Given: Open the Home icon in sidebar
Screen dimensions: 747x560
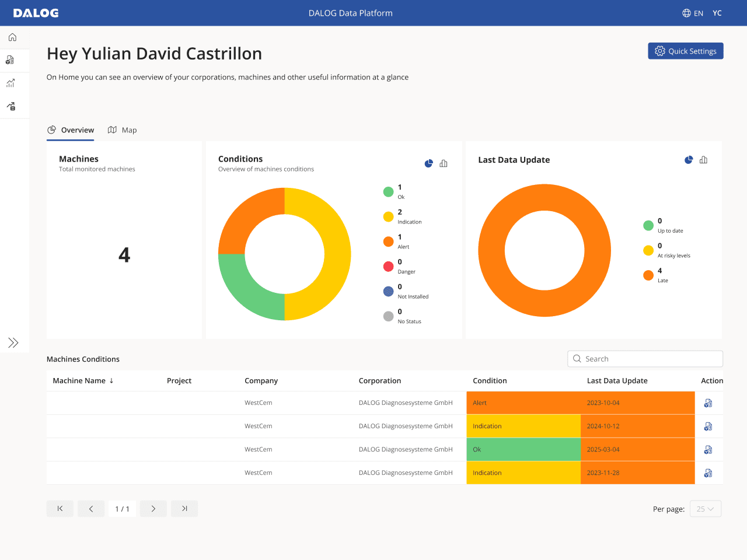Looking at the screenshot, I should (x=12, y=37).
